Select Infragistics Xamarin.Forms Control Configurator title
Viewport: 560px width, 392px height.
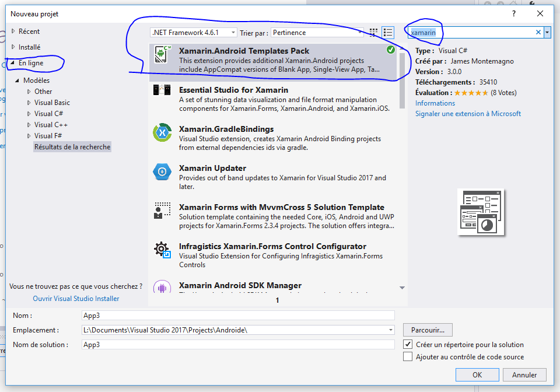click(x=272, y=246)
